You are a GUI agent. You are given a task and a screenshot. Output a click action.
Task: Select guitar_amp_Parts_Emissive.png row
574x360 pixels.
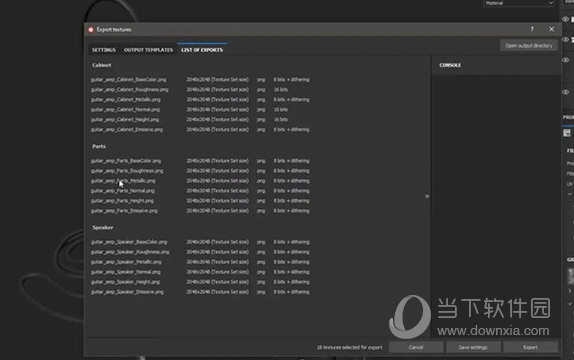tap(200, 211)
